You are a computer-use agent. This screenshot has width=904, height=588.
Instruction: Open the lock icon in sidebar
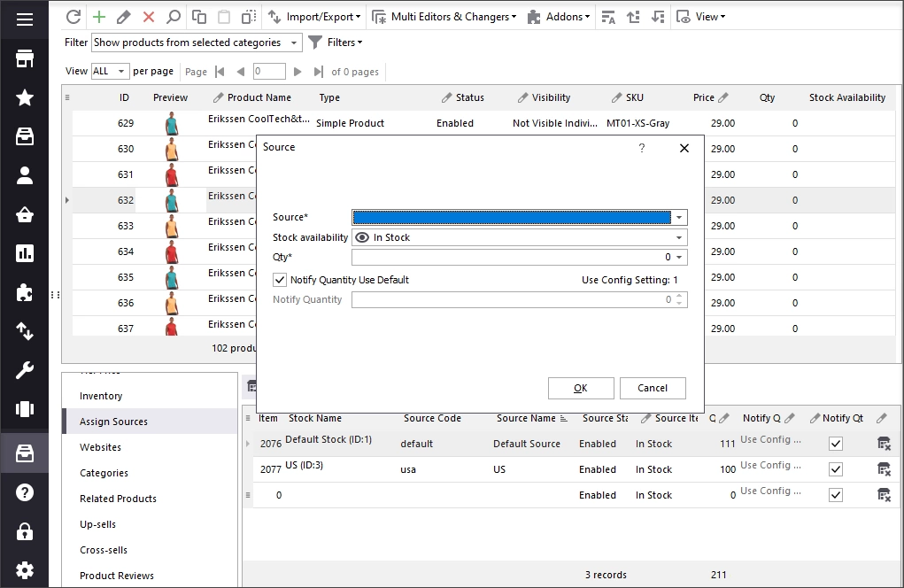click(24, 531)
